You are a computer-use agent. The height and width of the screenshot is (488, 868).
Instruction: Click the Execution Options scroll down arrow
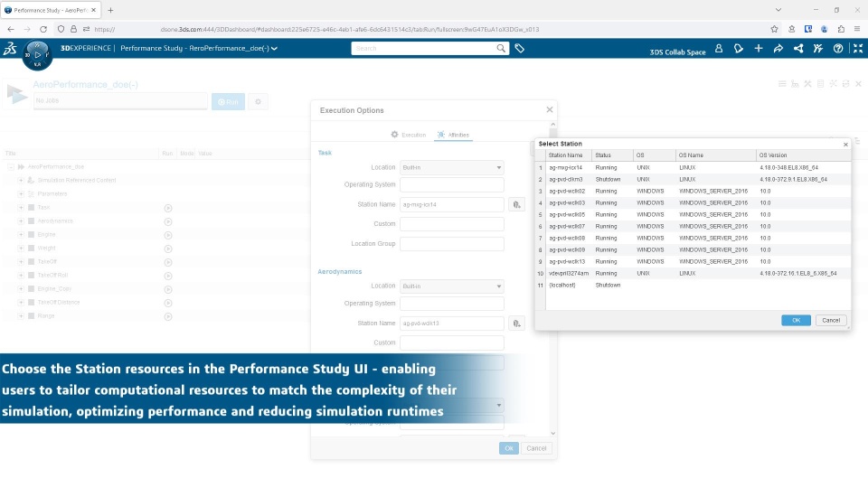[553, 433]
